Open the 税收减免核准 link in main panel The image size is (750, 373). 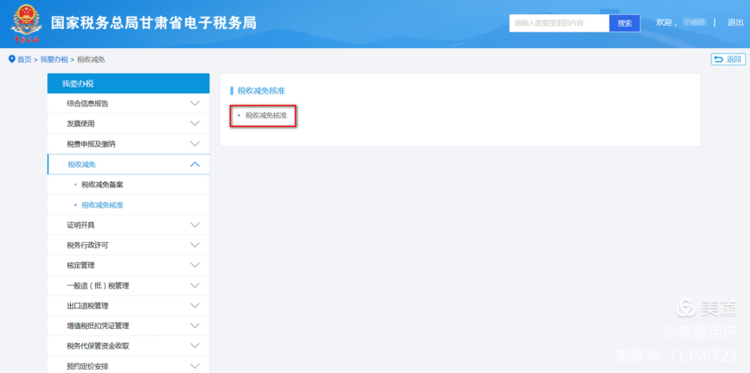click(x=266, y=115)
